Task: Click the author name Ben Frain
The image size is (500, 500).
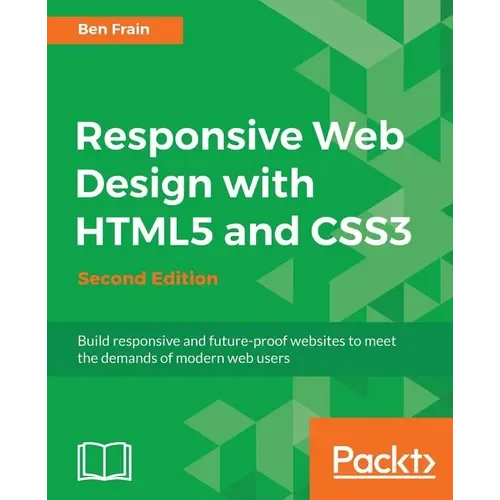Action: click(114, 29)
